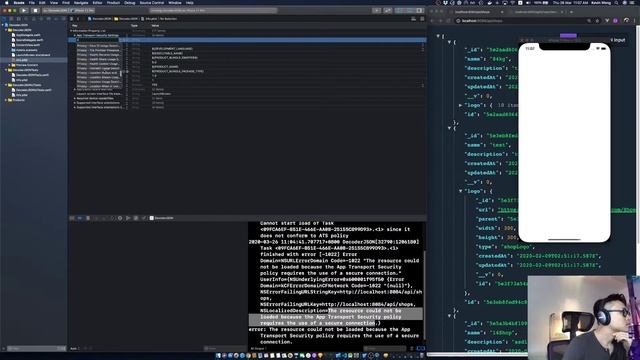Collapse the DecoderJSONTests group
The width and height of the screenshot is (640, 360).
point(6,70)
